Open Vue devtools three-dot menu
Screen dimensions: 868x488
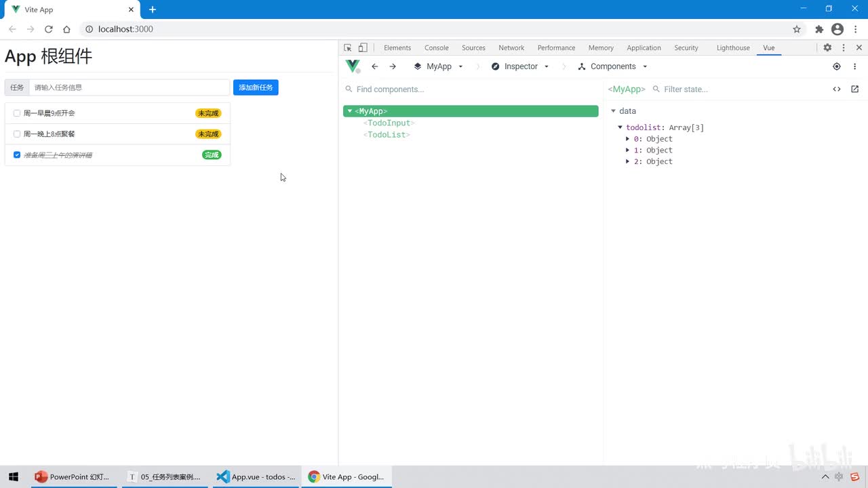point(854,66)
